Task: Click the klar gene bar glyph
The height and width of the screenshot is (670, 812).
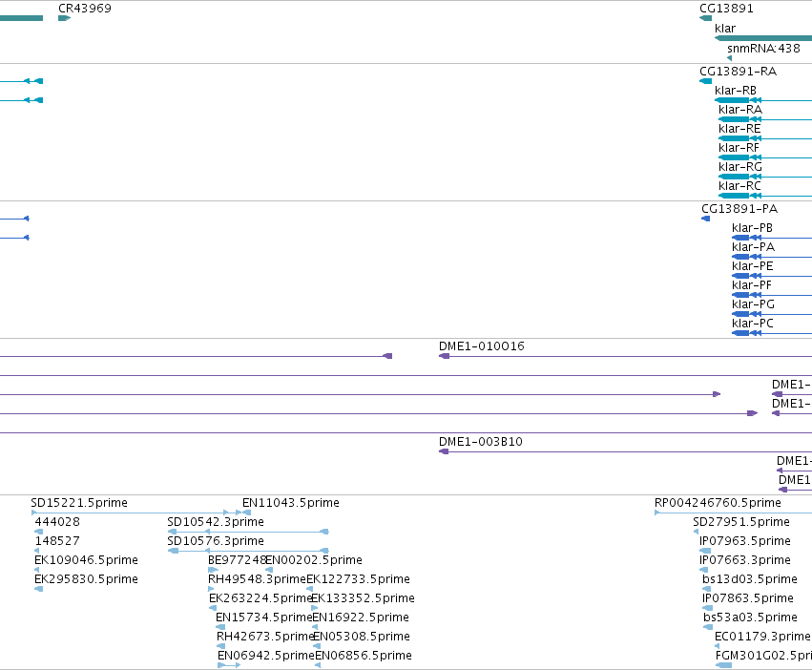Action: [x=763, y=38]
